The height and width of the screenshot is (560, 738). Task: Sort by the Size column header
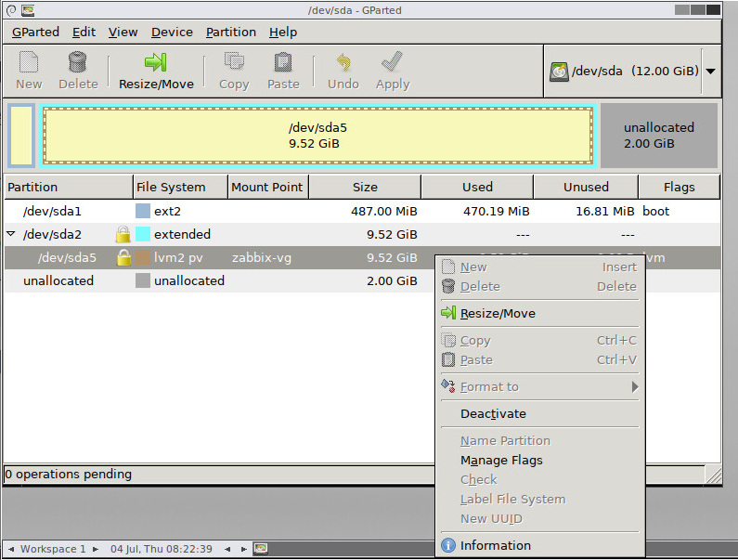(365, 187)
